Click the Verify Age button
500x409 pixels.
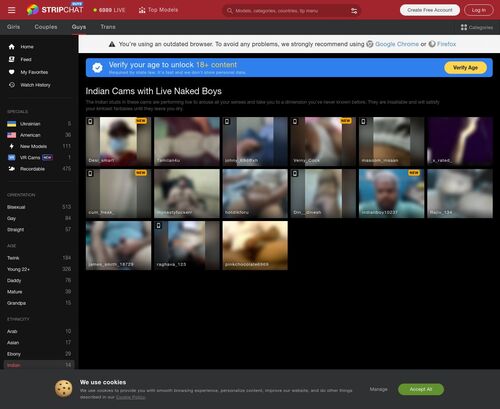tap(465, 68)
